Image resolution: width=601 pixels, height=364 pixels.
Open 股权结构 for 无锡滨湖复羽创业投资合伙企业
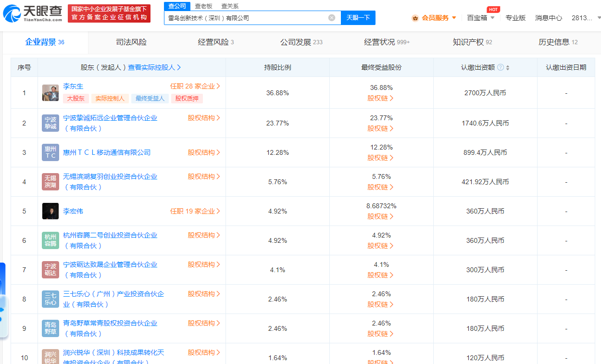click(x=204, y=176)
